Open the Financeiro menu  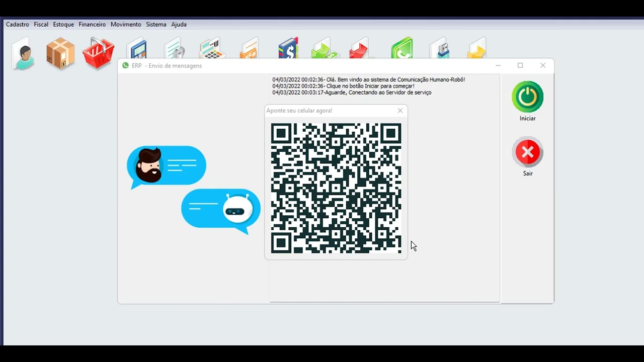(92, 24)
